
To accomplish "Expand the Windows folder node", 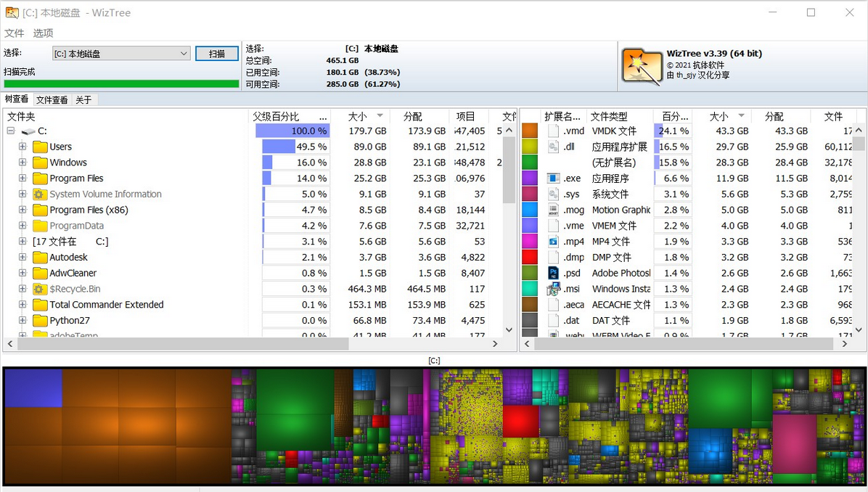I will (22, 163).
